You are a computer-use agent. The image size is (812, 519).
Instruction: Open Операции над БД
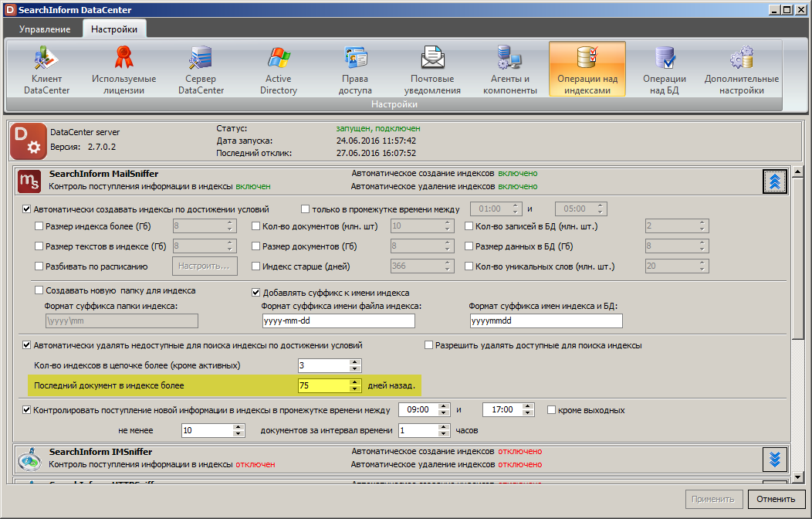665,70
